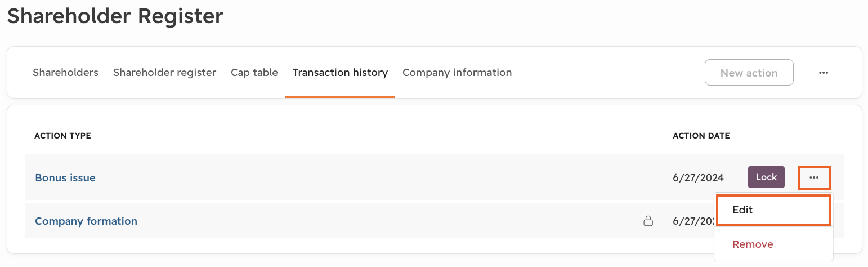Open the Bonus issue row ellipsis menu
The height and width of the screenshot is (267, 868).
click(x=814, y=177)
